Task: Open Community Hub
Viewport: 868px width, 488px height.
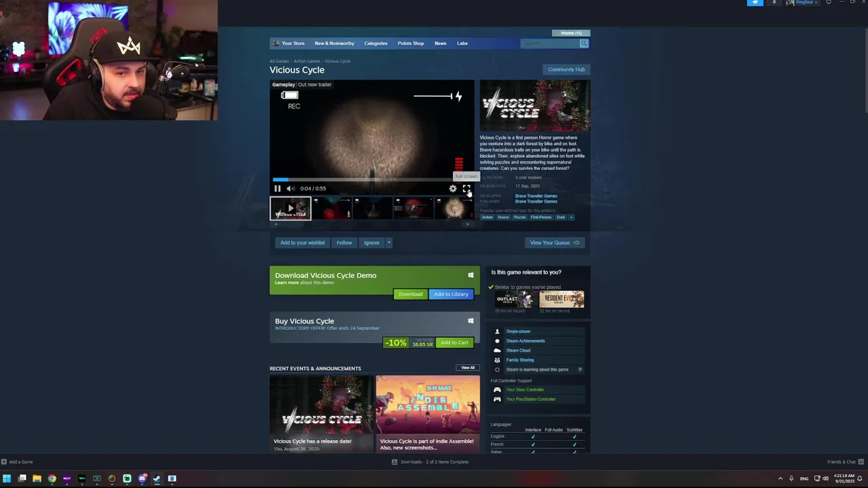Action: coord(566,69)
